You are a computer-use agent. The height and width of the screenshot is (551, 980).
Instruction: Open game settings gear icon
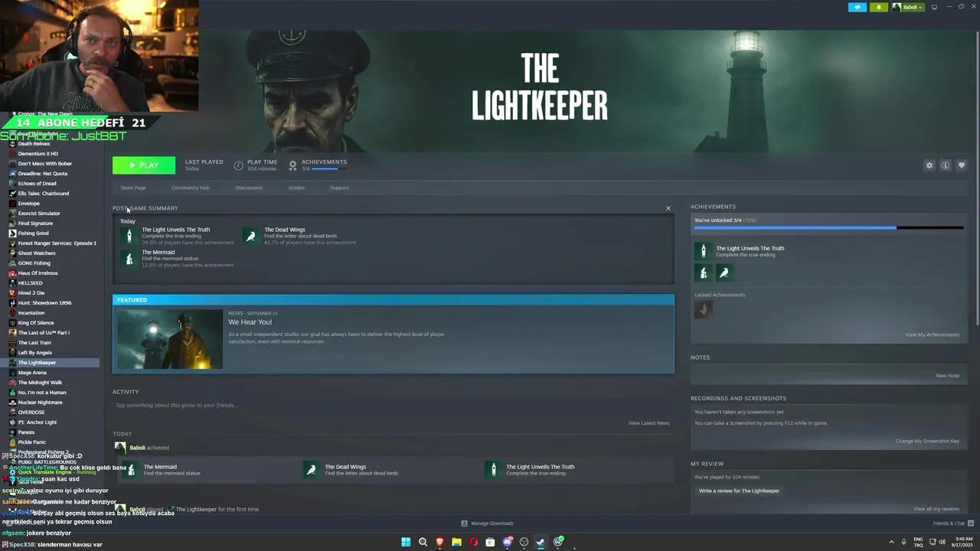click(x=929, y=165)
